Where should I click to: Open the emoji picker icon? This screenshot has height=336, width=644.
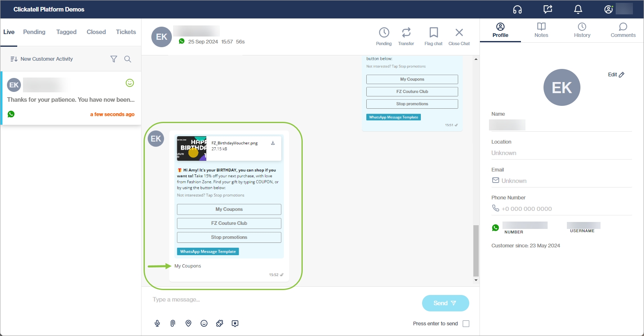pos(204,323)
